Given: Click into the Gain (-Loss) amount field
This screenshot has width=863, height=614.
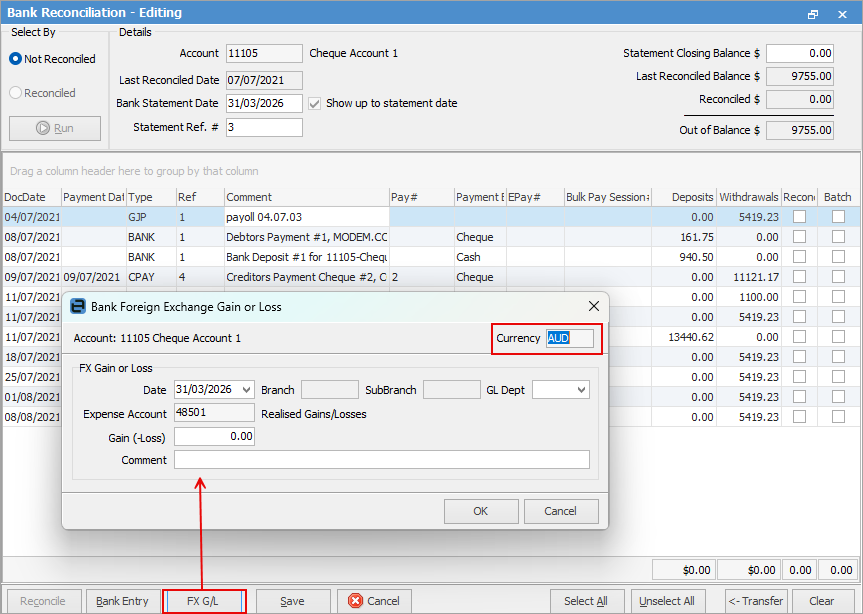Looking at the screenshot, I should (x=214, y=437).
